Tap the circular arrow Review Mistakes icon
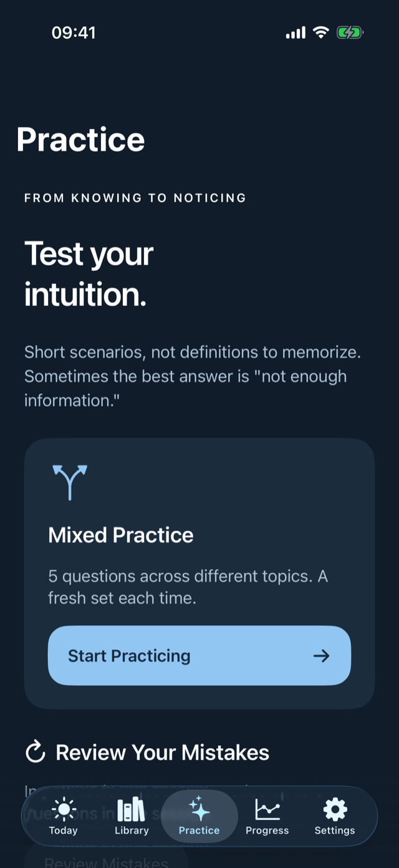This screenshot has width=399, height=868. [36, 752]
